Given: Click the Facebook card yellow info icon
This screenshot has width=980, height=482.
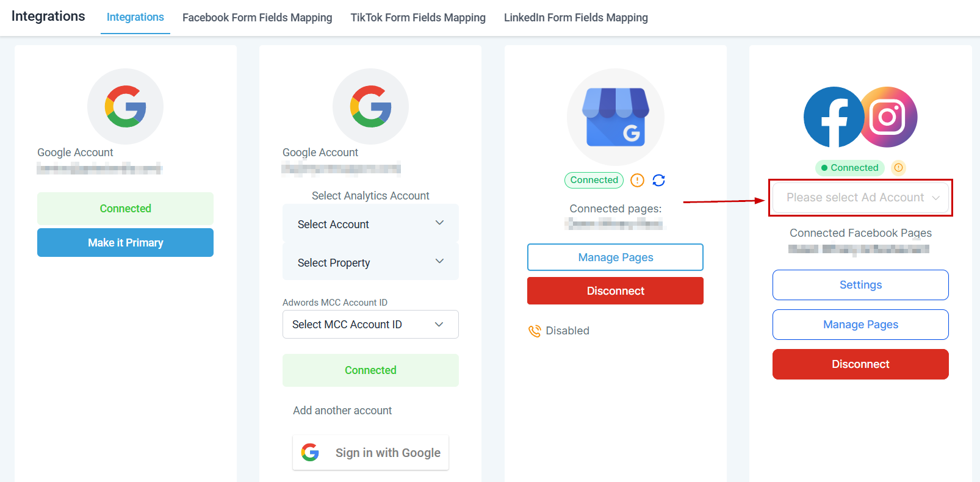Looking at the screenshot, I should click(898, 168).
